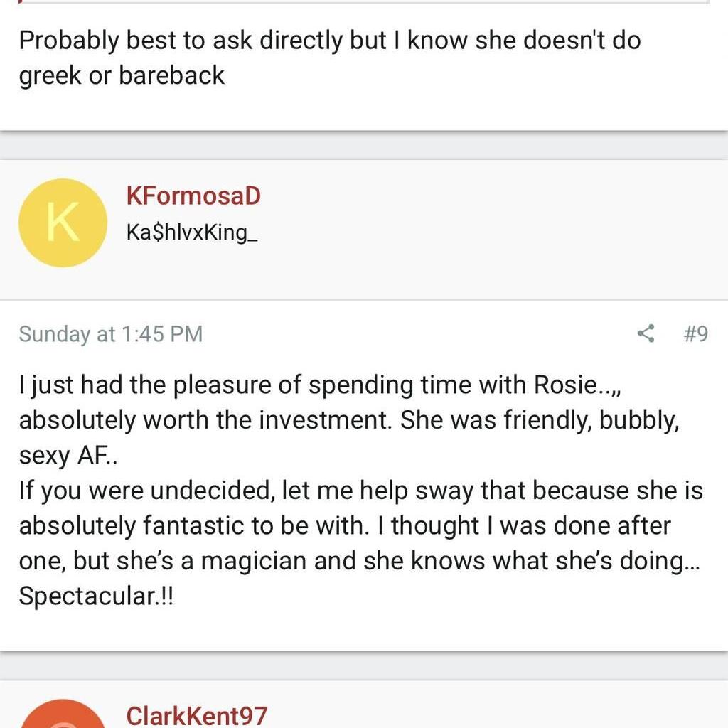Click the K letter inside the avatar circle
This screenshot has width=728, height=728.
[63, 223]
